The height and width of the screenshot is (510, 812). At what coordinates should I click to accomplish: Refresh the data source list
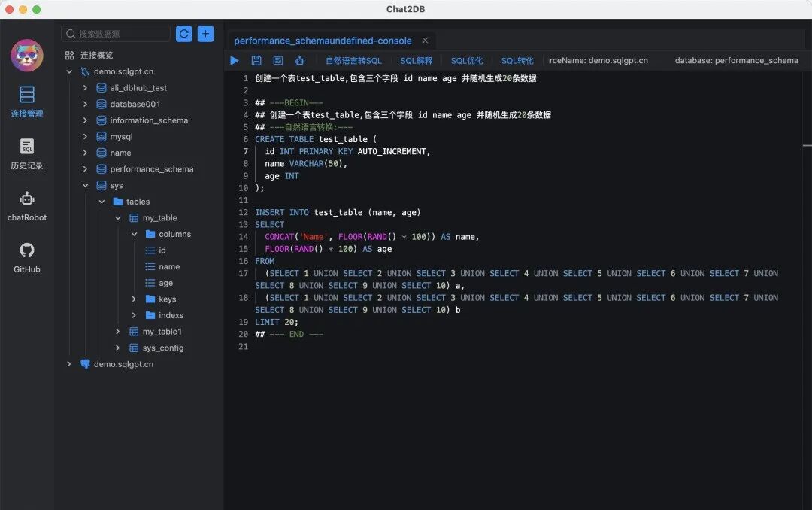coord(184,34)
